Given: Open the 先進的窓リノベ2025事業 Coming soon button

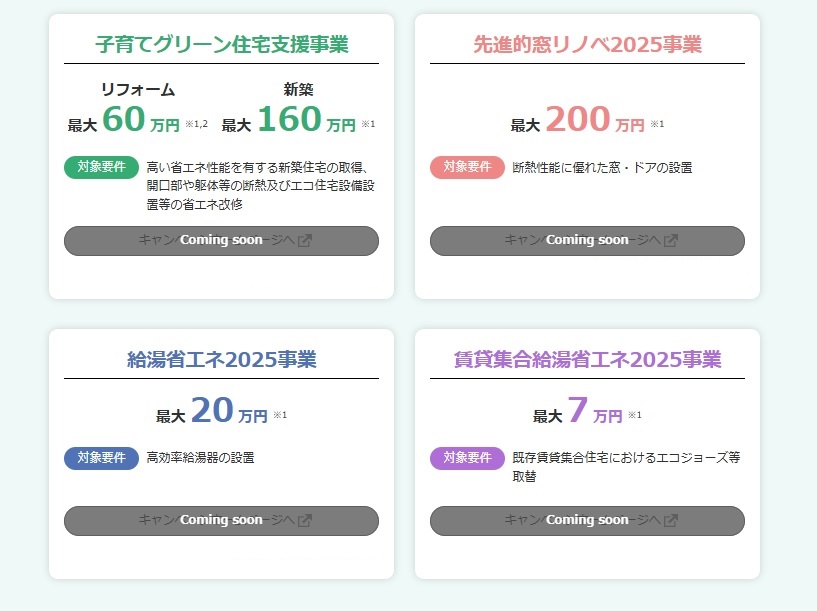Looking at the screenshot, I should tap(587, 241).
